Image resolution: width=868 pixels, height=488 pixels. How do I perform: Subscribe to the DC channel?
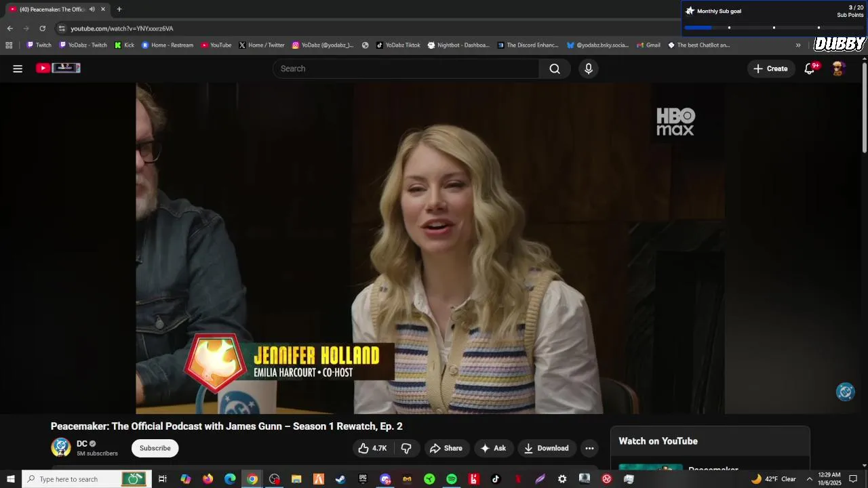tap(155, 448)
